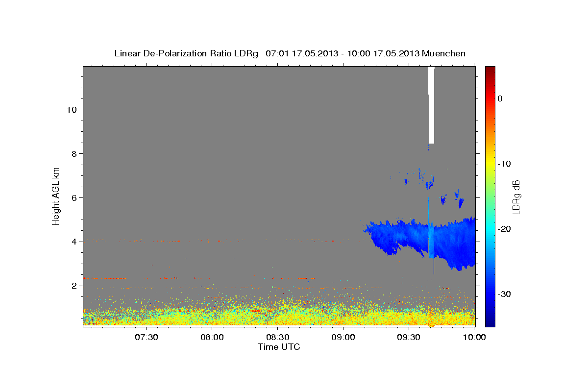The width and height of the screenshot is (588, 392).
Task: Click the 09:30 time tick label
Action: [x=409, y=337]
